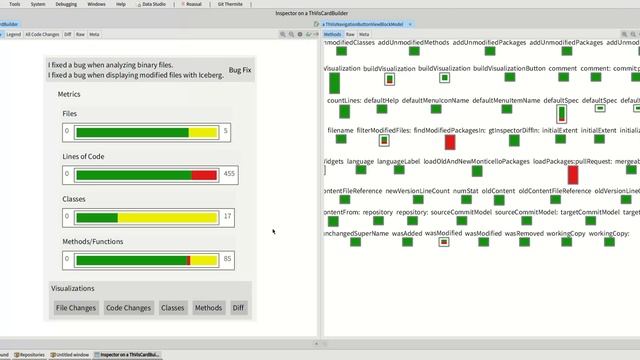The height and width of the screenshot is (360, 640).
Task: Click the zoom in magnifier in right Methods pane
Action: [624, 34]
